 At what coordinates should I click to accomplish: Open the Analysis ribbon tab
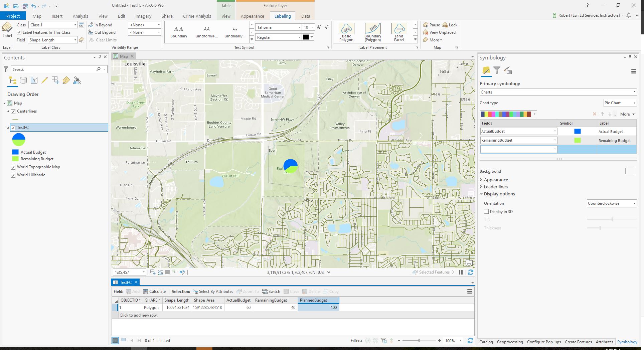point(80,16)
